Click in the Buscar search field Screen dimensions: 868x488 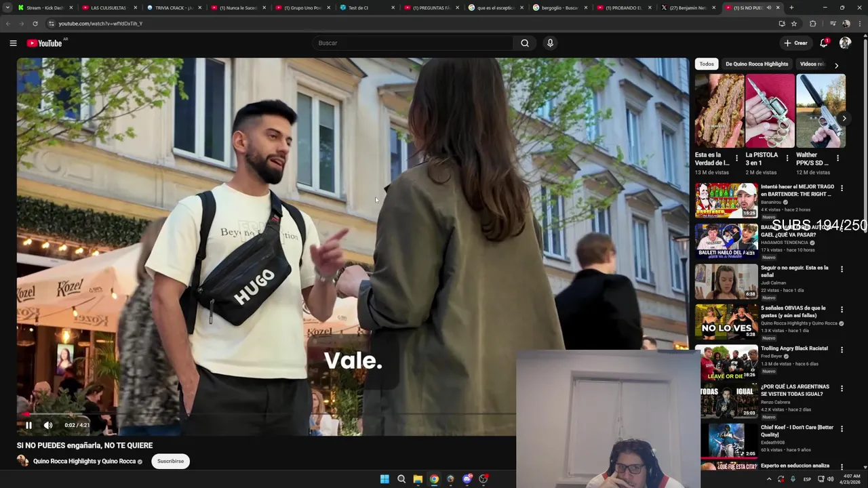[414, 43]
